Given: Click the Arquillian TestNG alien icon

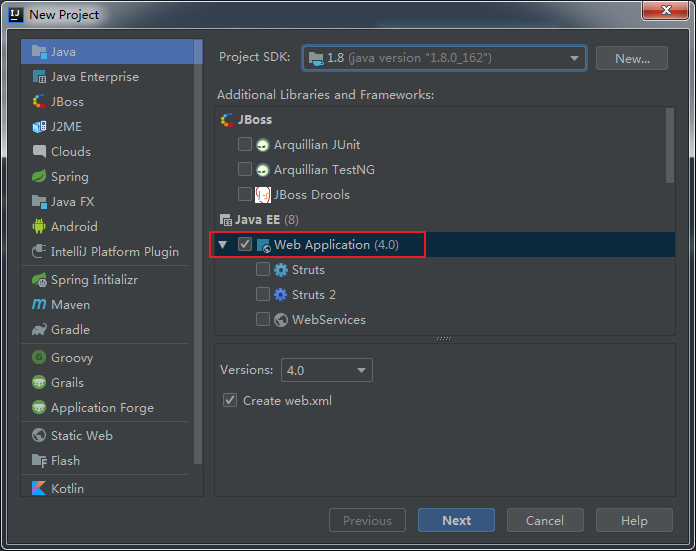Looking at the screenshot, I should [263, 170].
